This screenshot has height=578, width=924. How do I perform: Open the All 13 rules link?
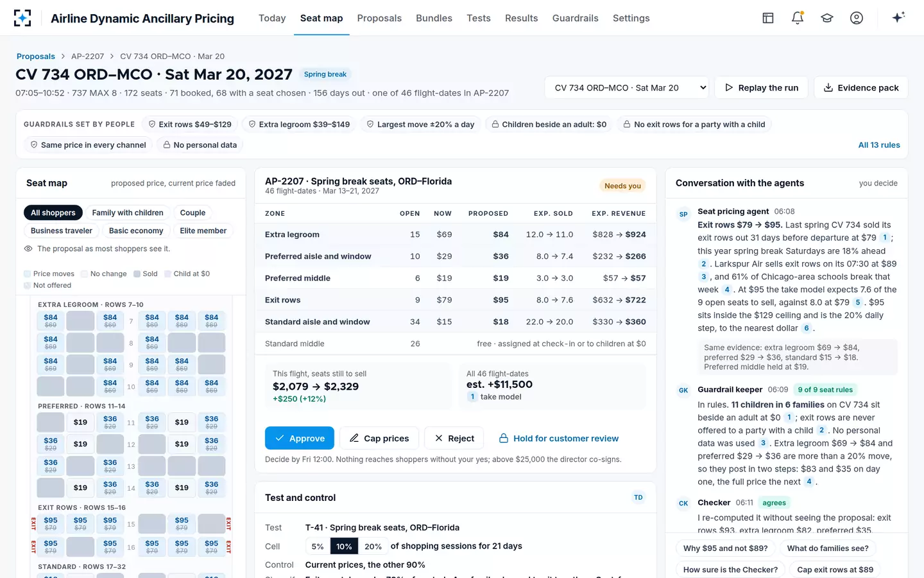[879, 145]
